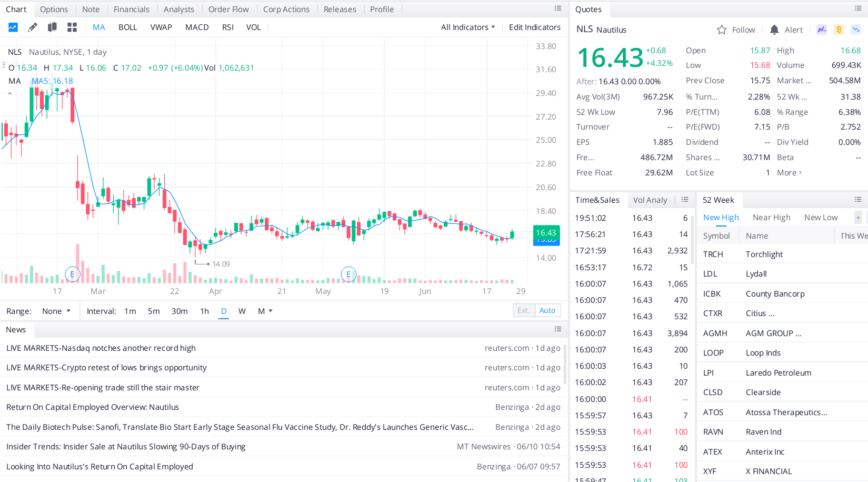This screenshot has height=482, width=868.
Task: Click the star Follow icon
Action: (722, 30)
